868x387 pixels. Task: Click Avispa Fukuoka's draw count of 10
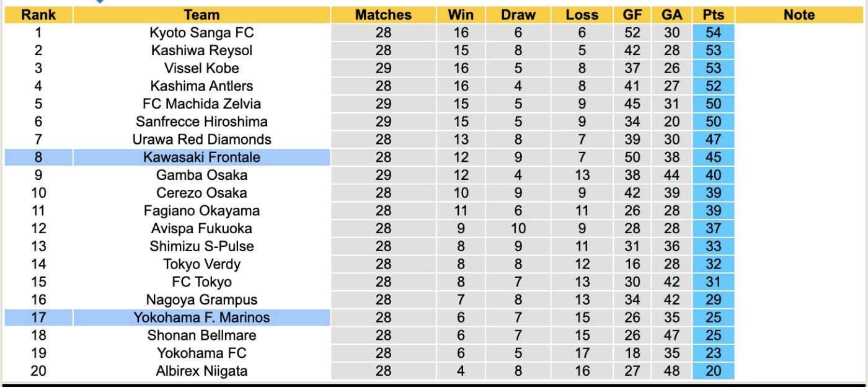point(518,228)
